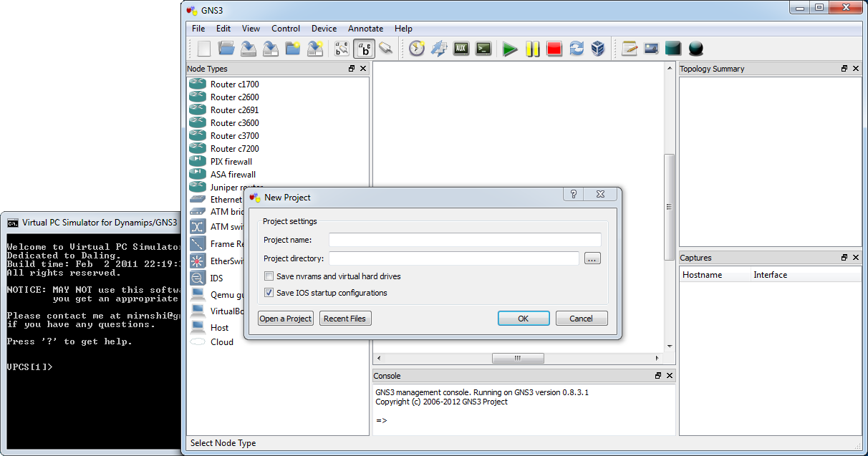868x456 pixels.
Task: Open the File menu
Action: 198,29
